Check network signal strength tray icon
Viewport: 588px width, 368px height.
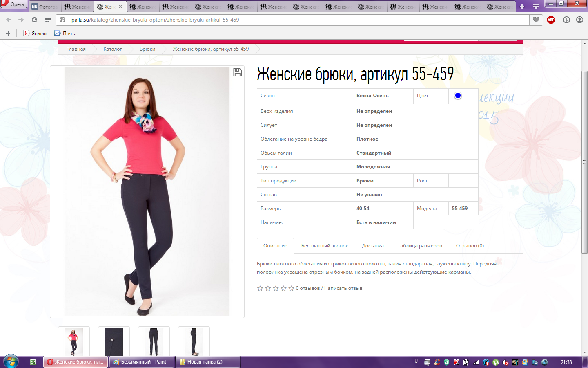pyautogui.click(x=476, y=362)
